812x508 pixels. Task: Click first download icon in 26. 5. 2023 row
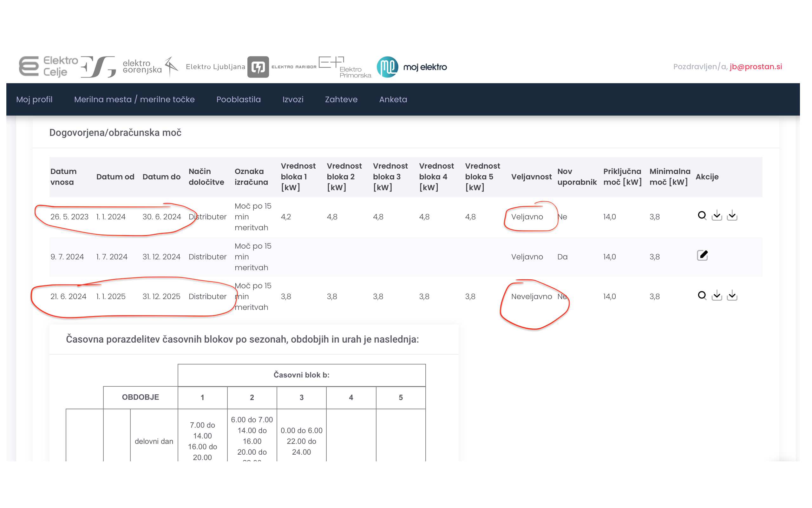click(717, 215)
